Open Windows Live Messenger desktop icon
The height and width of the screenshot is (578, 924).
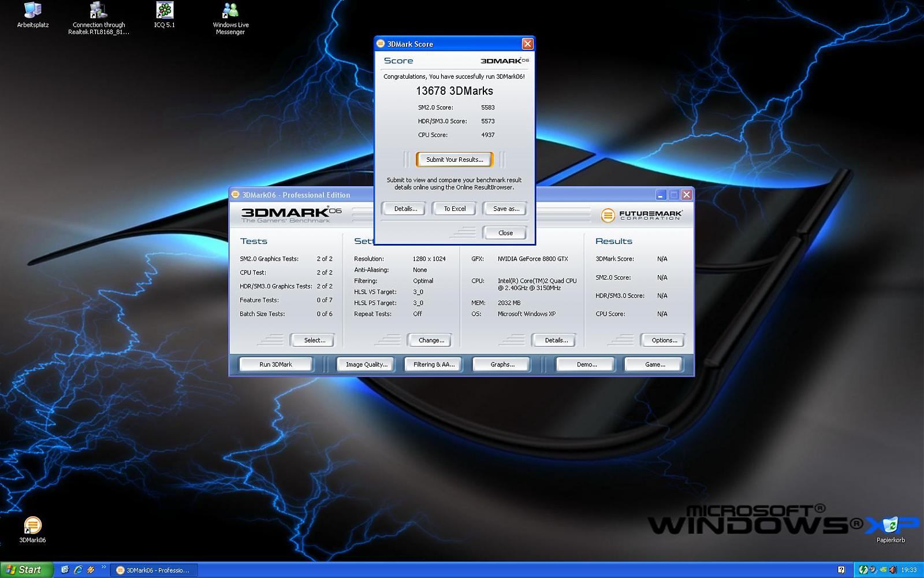(230, 18)
